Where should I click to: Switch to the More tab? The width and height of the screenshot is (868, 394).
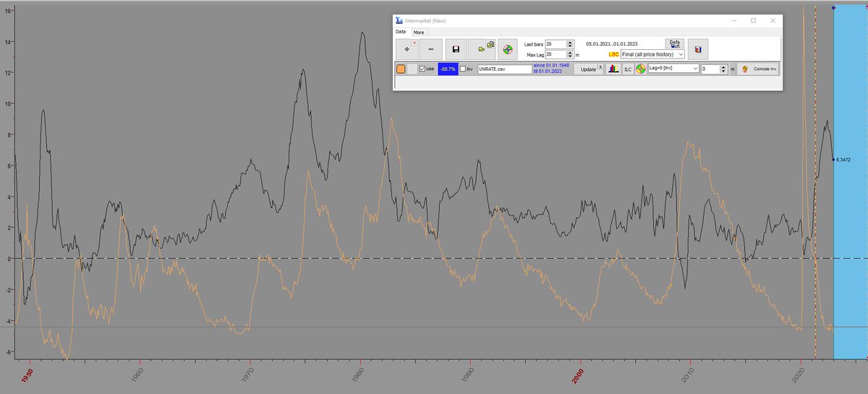click(x=419, y=33)
